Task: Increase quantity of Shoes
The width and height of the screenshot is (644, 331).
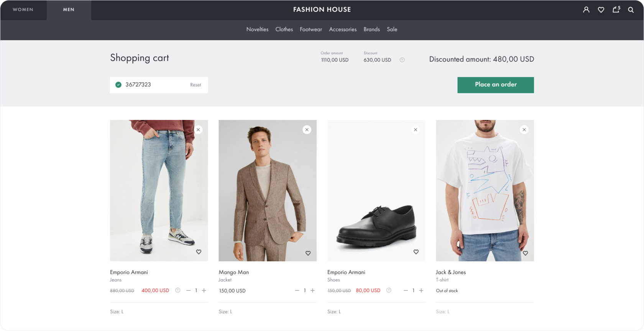Action: [421, 290]
